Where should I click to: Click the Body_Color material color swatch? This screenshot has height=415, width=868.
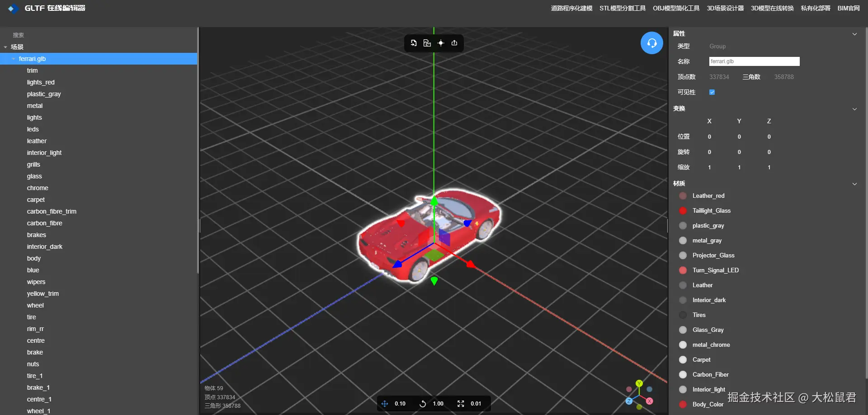point(683,405)
